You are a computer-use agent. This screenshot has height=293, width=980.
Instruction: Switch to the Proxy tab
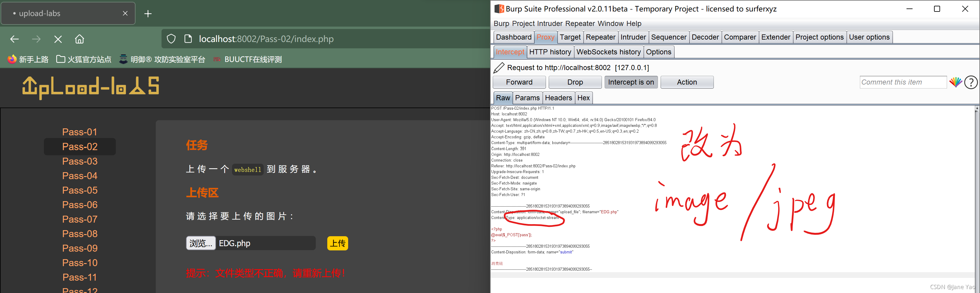(545, 37)
